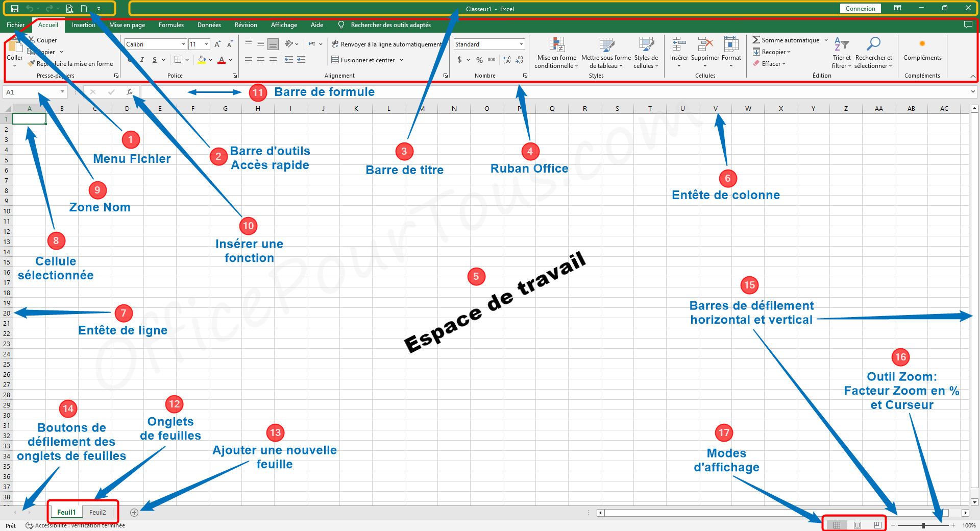This screenshot has height=531, width=980.
Task: Collapse the ribbon with the chevron
Action: [x=973, y=76]
